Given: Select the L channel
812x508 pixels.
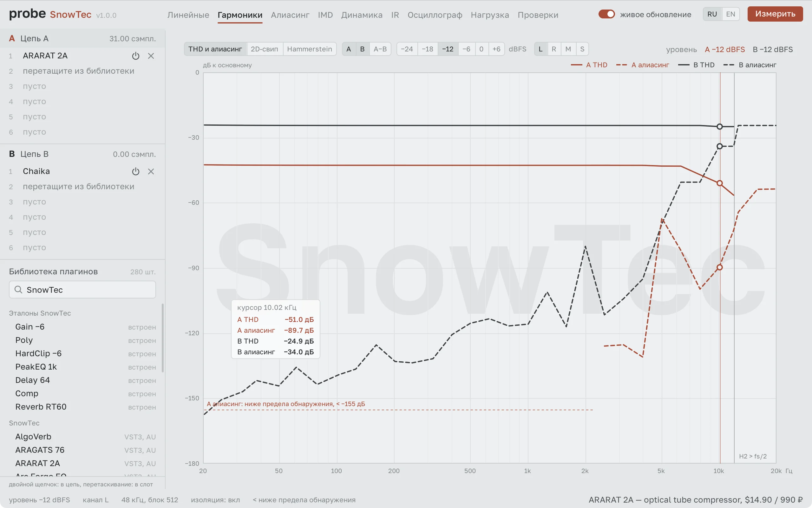Looking at the screenshot, I should 540,49.
